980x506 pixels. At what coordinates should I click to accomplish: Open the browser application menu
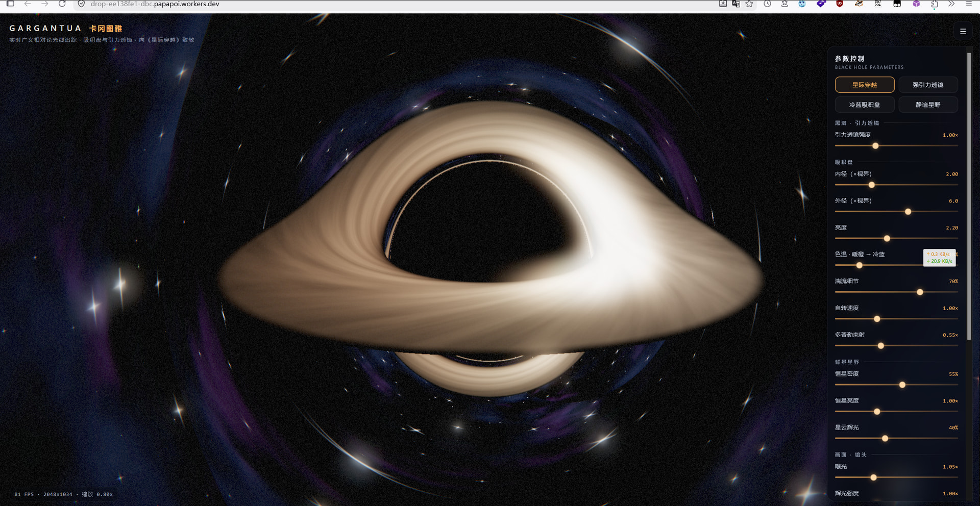(x=969, y=4)
